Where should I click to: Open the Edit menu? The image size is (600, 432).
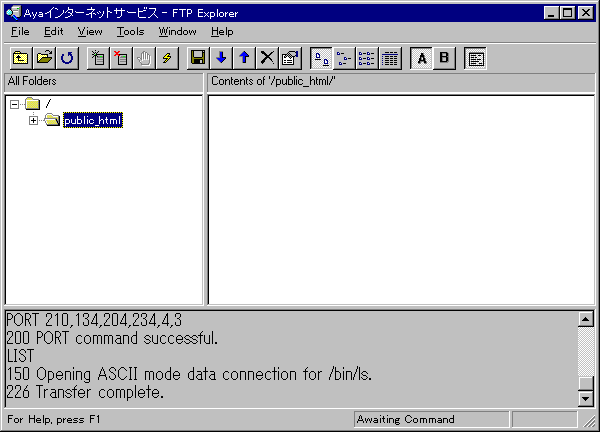tap(54, 31)
